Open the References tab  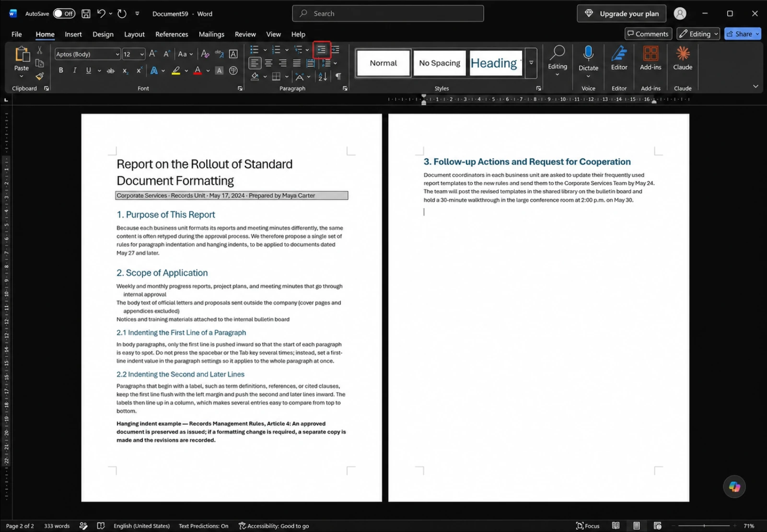pyautogui.click(x=172, y=34)
